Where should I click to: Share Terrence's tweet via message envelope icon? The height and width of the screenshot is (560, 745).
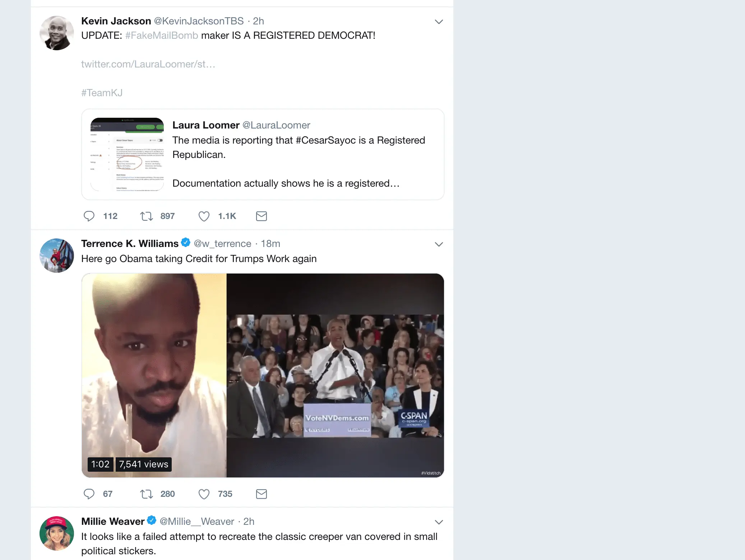[x=262, y=494]
